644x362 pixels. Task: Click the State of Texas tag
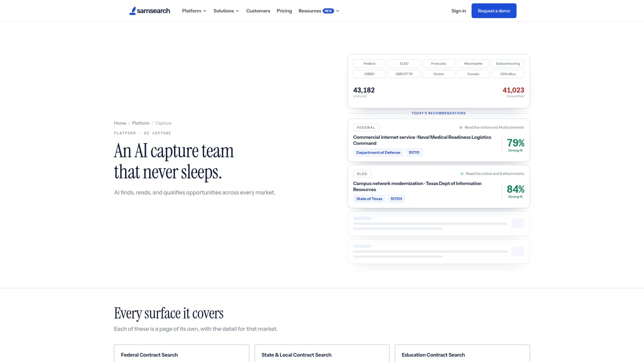click(x=369, y=199)
